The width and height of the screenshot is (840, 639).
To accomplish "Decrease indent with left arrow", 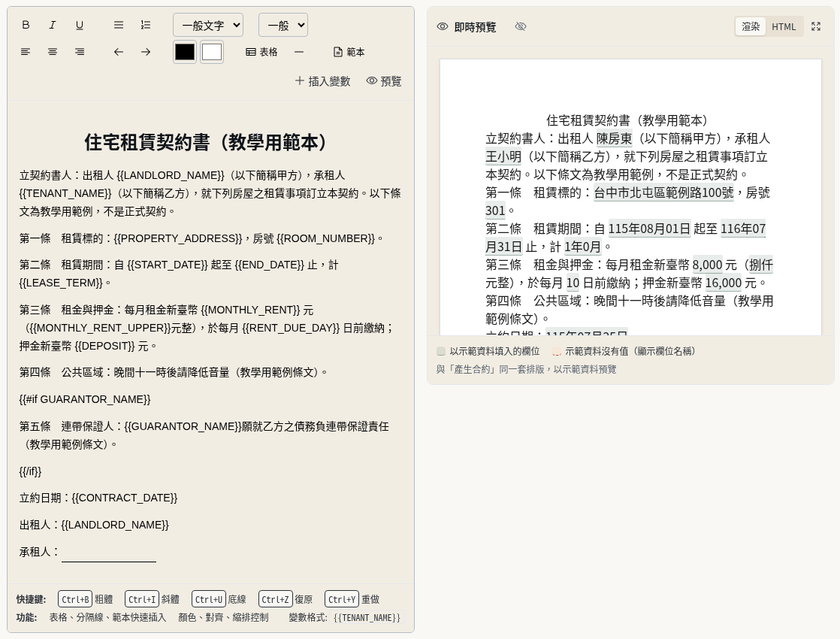I will (119, 52).
